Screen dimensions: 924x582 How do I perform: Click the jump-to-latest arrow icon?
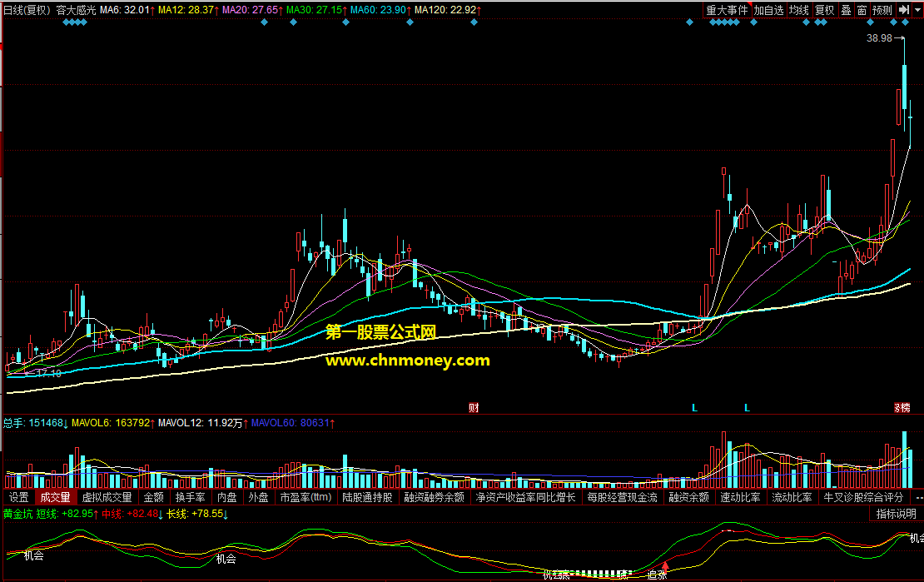click(904, 10)
